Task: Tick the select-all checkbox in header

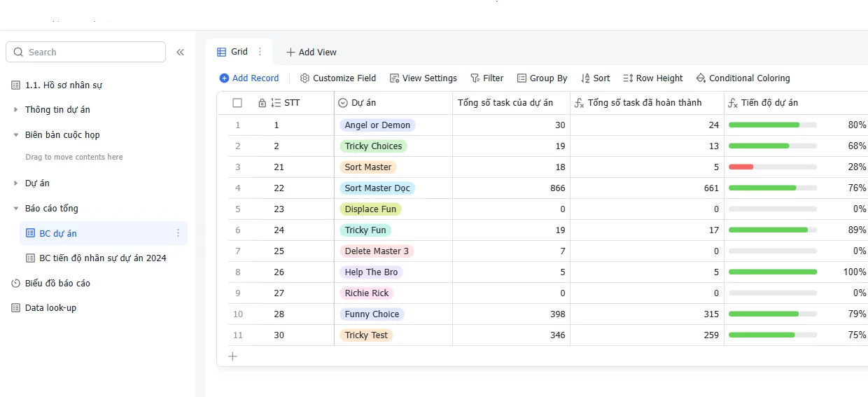Action: click(237, 103)
